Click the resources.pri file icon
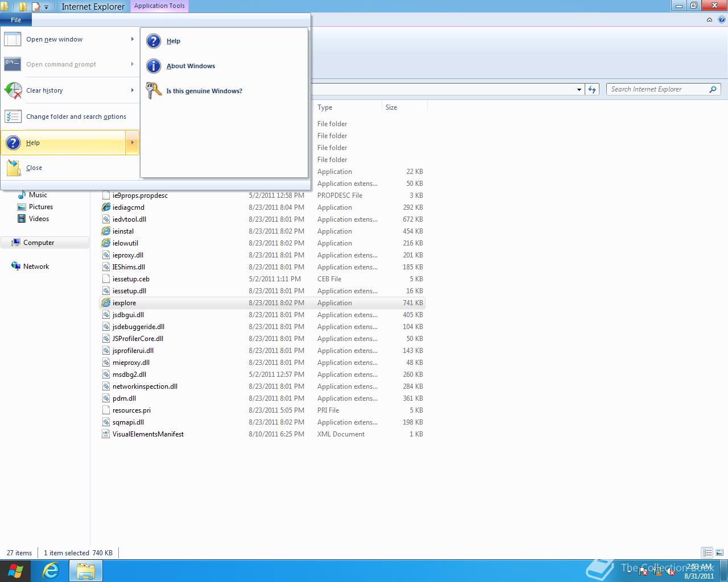Viewport: 728px width, 582px height. (x=106, y=410)
